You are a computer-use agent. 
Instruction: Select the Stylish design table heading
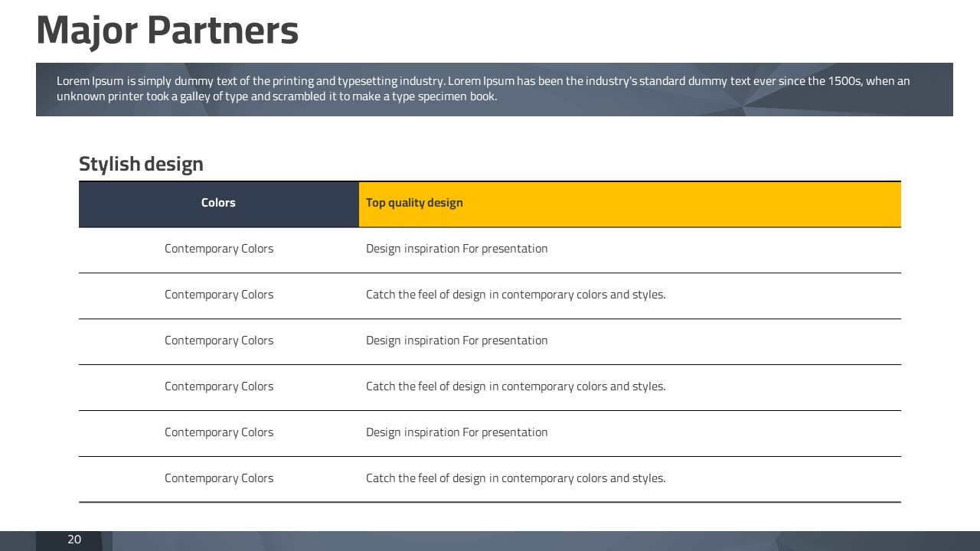click(x=141, y=164)
